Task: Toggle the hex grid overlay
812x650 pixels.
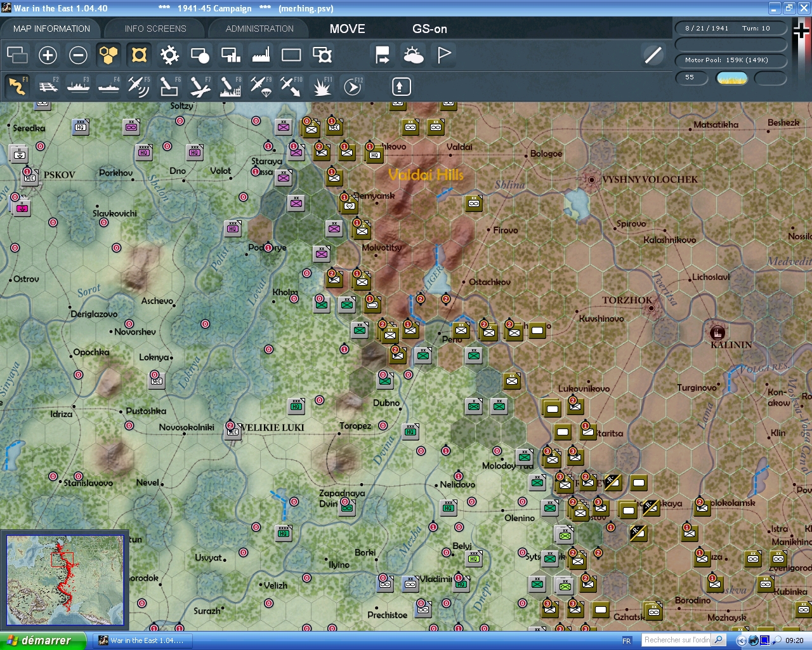Action: point(108,55)
